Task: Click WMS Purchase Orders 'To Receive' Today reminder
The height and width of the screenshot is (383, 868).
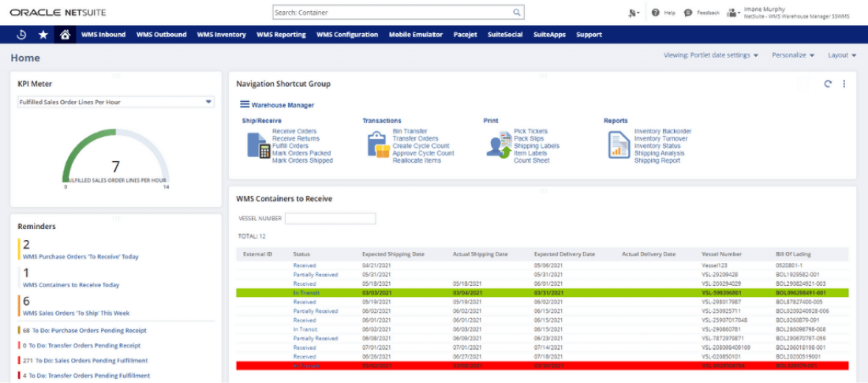Action: 80,257
